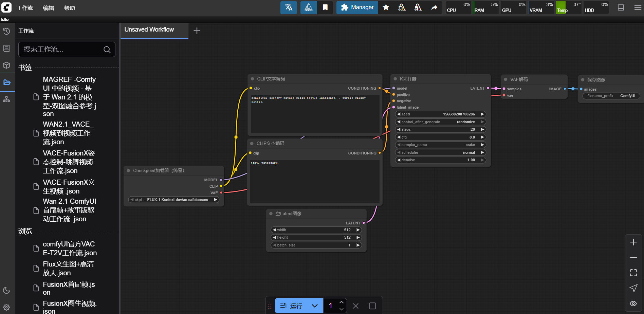Cancel current run with X icon
This screenshot has width=644, height=314.
click(x=355, y=306)
